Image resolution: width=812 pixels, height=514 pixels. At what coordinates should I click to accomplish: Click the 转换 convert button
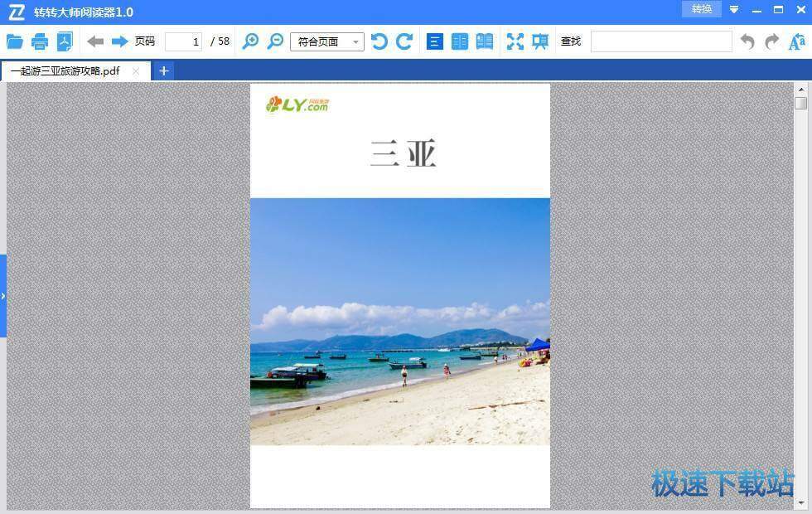(x=701, y=9)
